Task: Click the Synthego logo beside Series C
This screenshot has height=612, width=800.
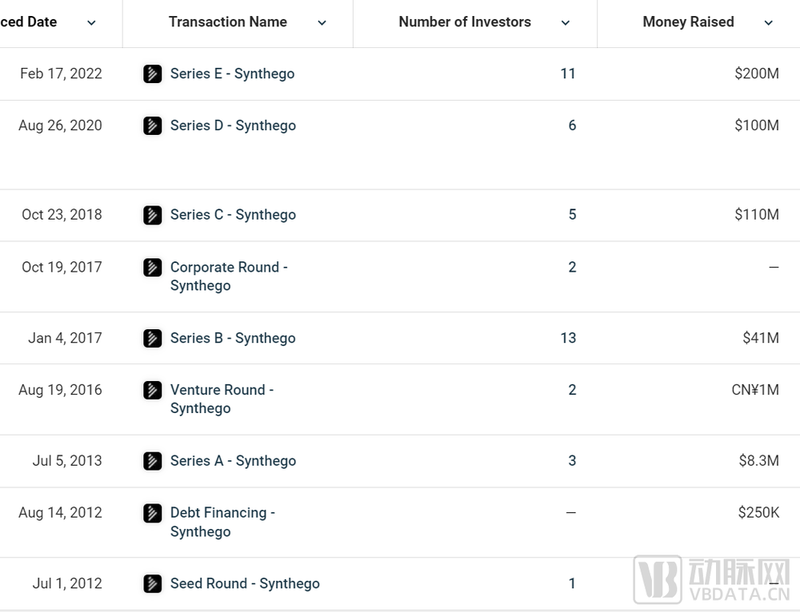Action: coord(153,215)
